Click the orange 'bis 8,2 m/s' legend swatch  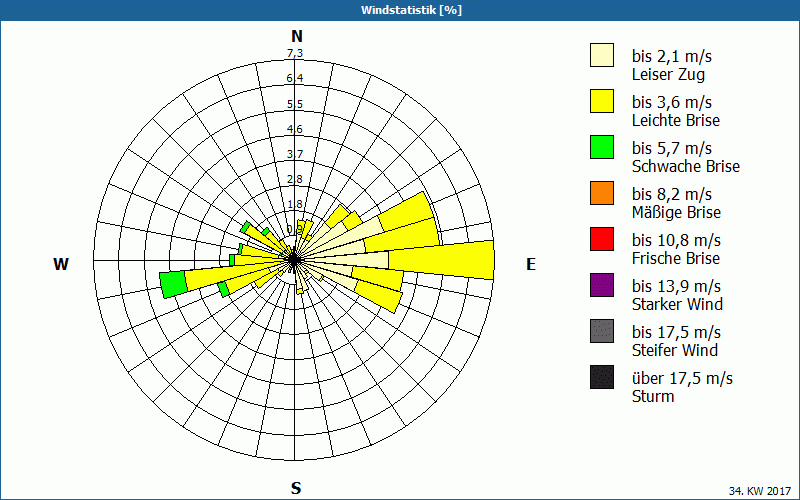click(x=602, y=193)
